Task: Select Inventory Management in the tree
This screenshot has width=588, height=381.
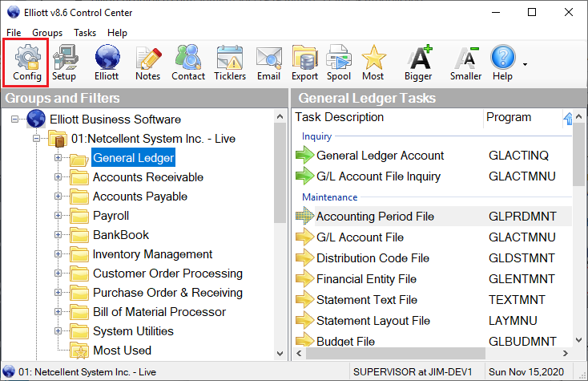Action: pyautogui.click(x=152, y=254)
